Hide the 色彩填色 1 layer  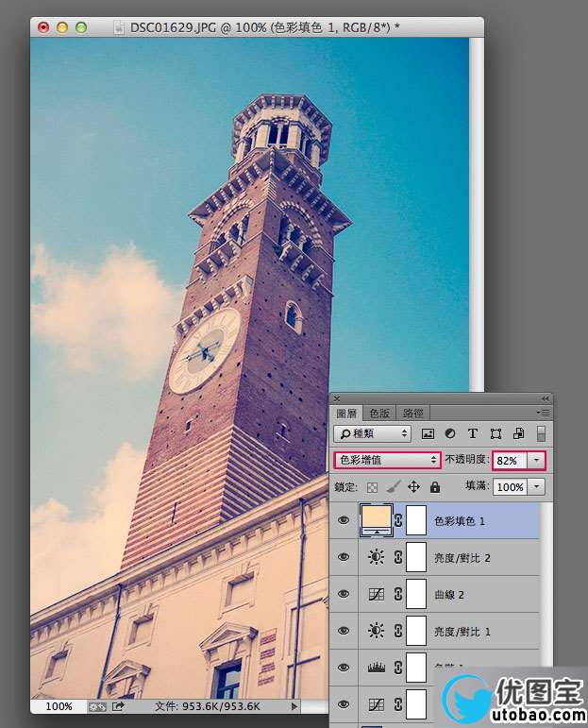(344, 520)
